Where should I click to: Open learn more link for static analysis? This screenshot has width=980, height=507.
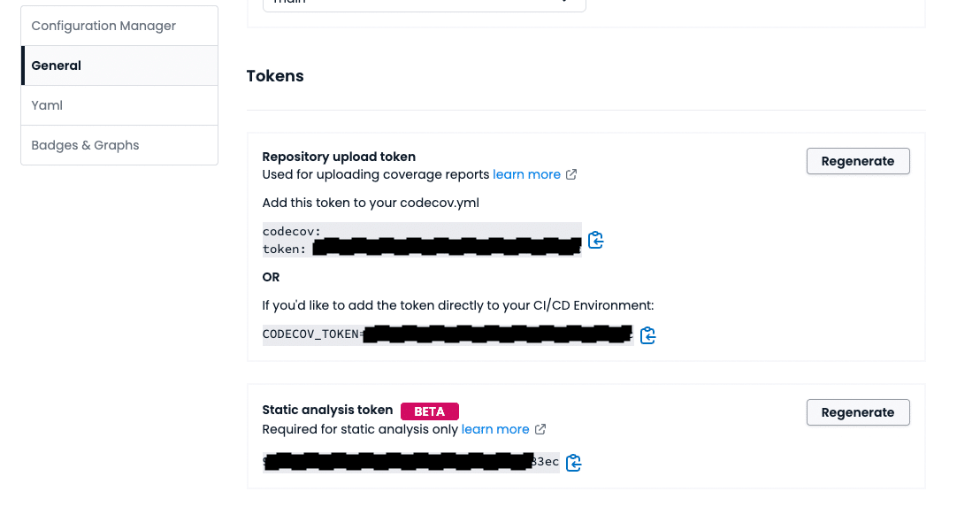[494, 429]
